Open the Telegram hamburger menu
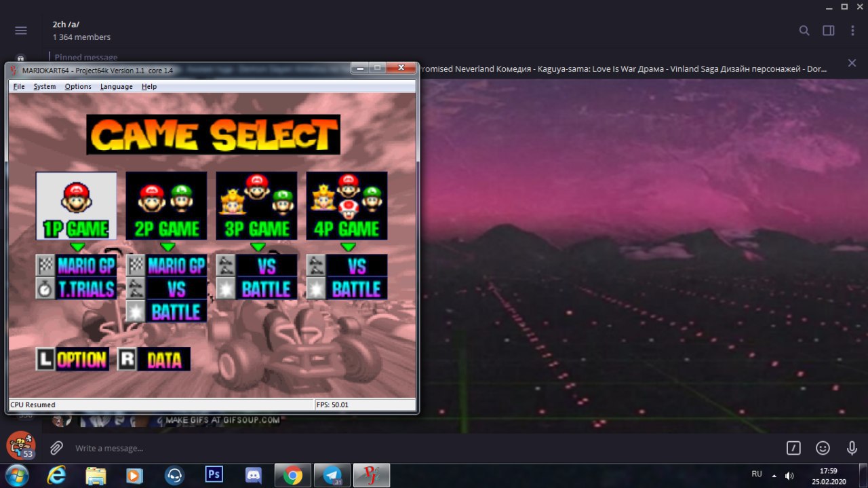This screenshot has width=868, height=488. pyautogui.click(x=21, y=31)
